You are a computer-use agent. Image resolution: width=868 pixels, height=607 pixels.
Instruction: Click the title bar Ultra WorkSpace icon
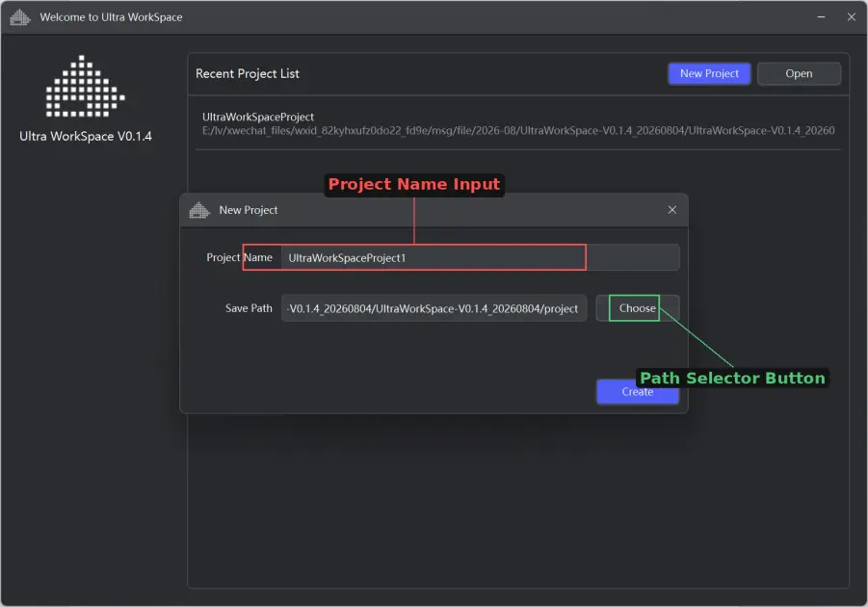coord(20,17)
